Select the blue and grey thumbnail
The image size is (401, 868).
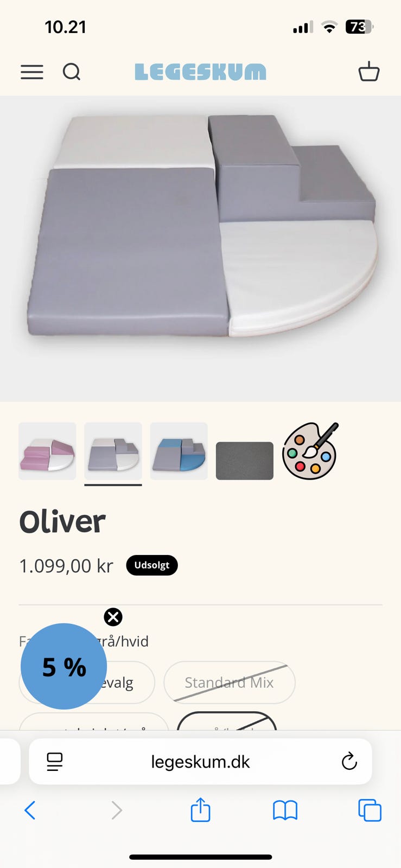[x=179, y=451]
